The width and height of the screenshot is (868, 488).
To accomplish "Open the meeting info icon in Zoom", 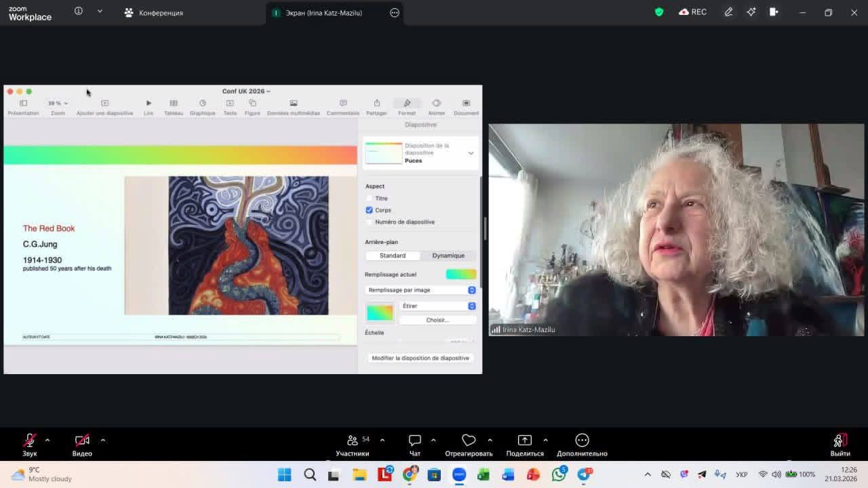I will (x=79, y=12).
